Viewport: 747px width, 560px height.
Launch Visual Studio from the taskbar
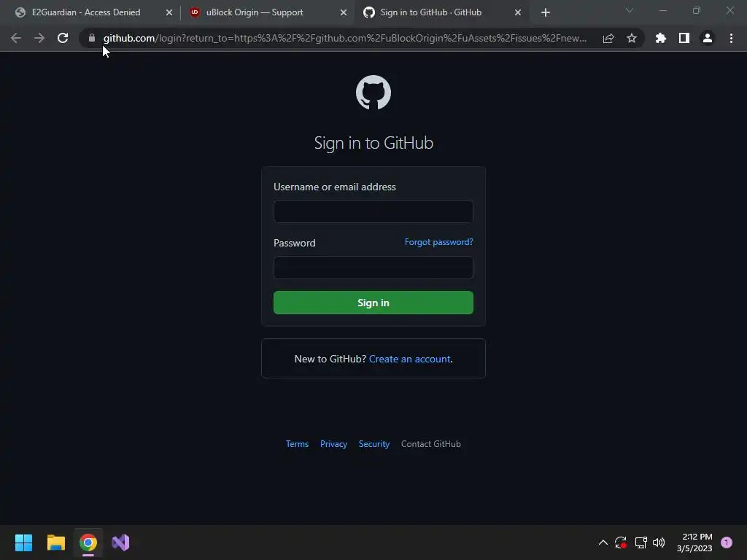click(x=120, y=542)
